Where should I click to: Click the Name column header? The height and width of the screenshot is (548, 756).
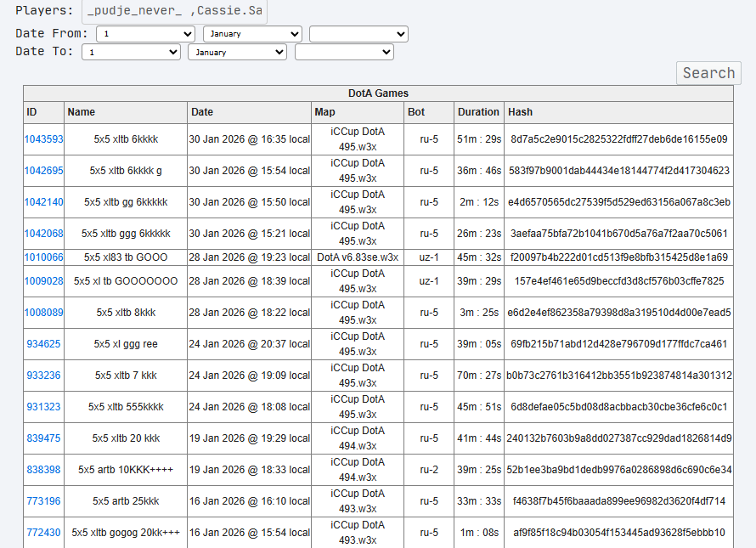[126, 112]
